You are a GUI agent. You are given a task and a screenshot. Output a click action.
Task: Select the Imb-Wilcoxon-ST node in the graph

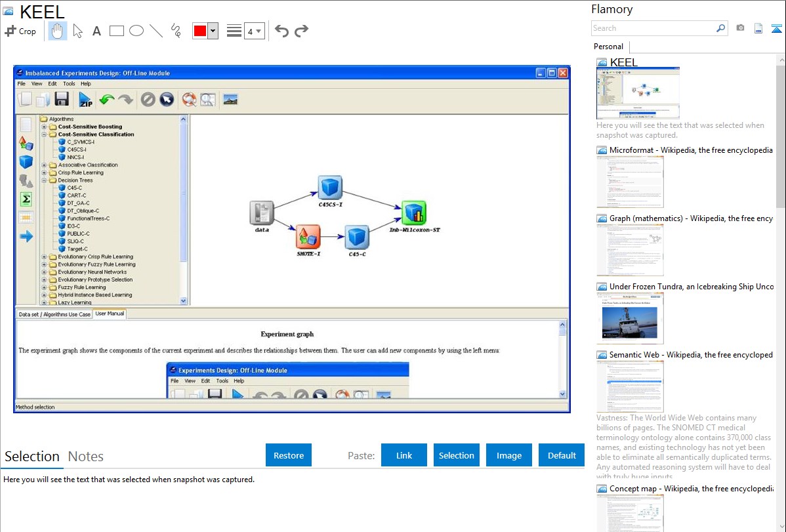click(x=414, y=213)
